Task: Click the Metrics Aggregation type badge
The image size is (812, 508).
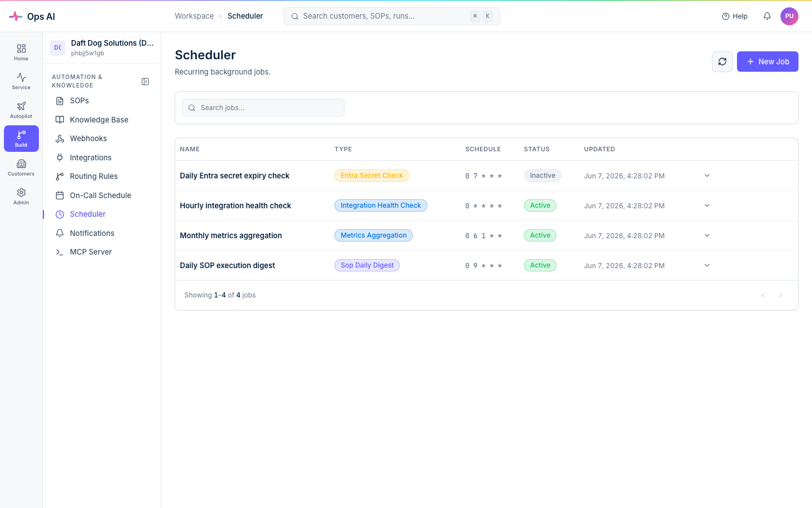Action: (x=373, y=235)
